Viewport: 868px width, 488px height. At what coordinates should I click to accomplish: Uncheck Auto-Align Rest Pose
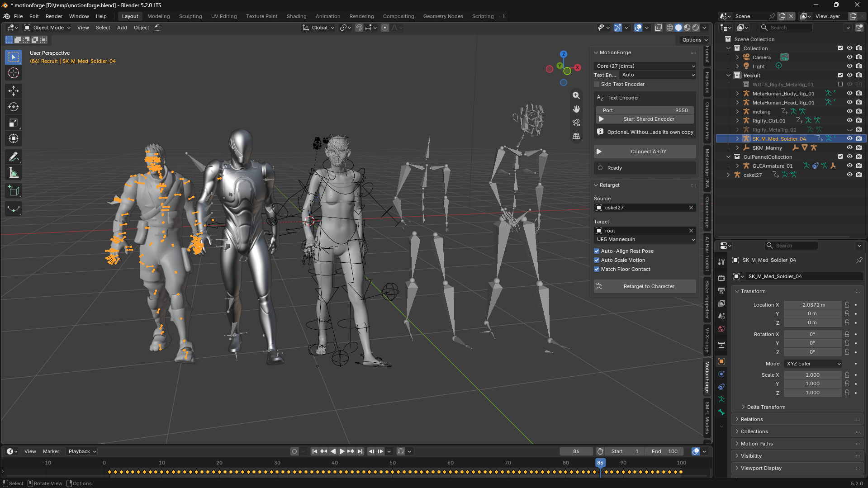[x=597, y=251]
